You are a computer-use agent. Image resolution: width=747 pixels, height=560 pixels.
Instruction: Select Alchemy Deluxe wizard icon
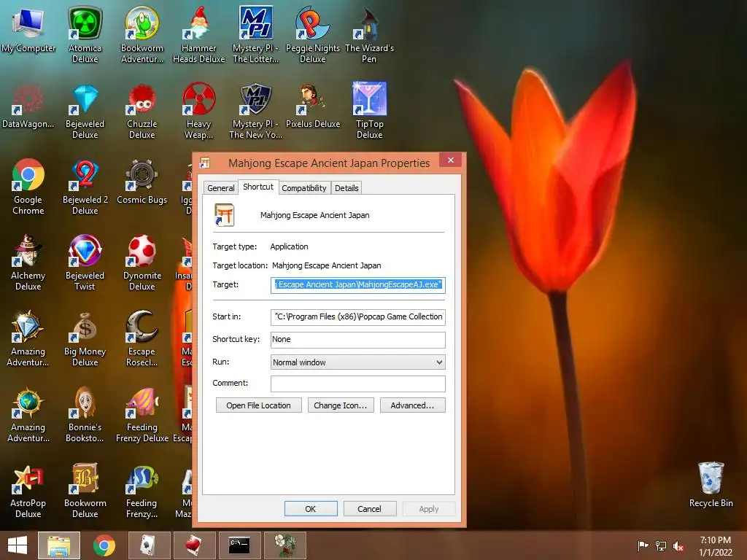pyautogui.click(x=28, y=262)
